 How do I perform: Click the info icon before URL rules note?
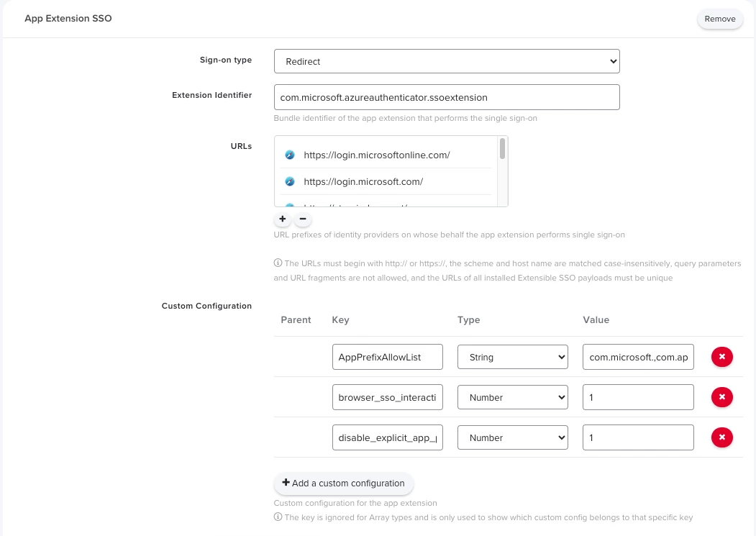[278, 263]
